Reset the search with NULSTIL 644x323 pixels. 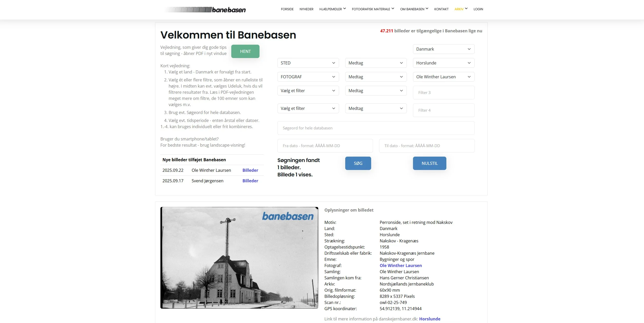429,163
